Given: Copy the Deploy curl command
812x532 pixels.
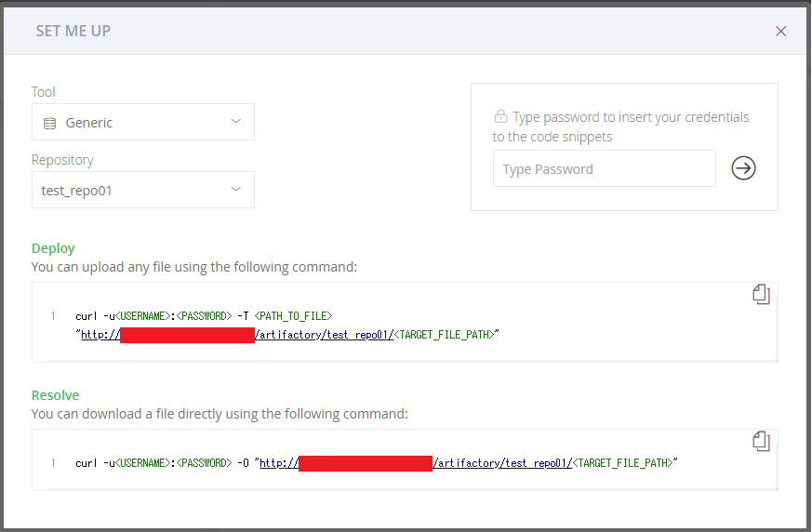Looking at the screenshot, I should (x=761, y=294).
